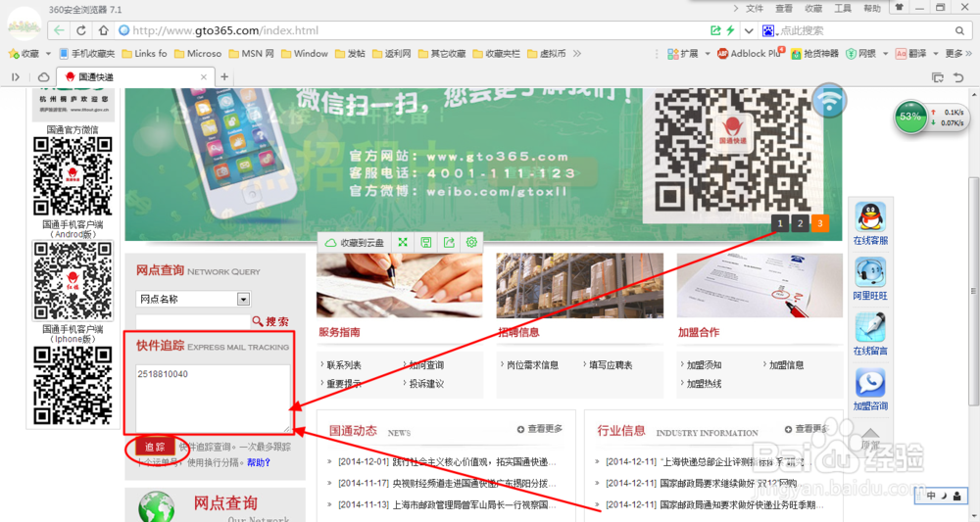Close the 国通快递 tab
This screenshot has width=980, height=522.
tap(203, 76)
